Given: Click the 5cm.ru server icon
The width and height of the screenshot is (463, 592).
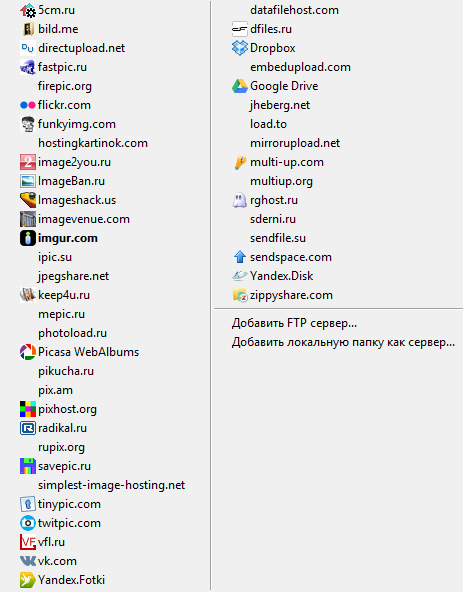Looking at the screenshot, I should pos(28,10).
